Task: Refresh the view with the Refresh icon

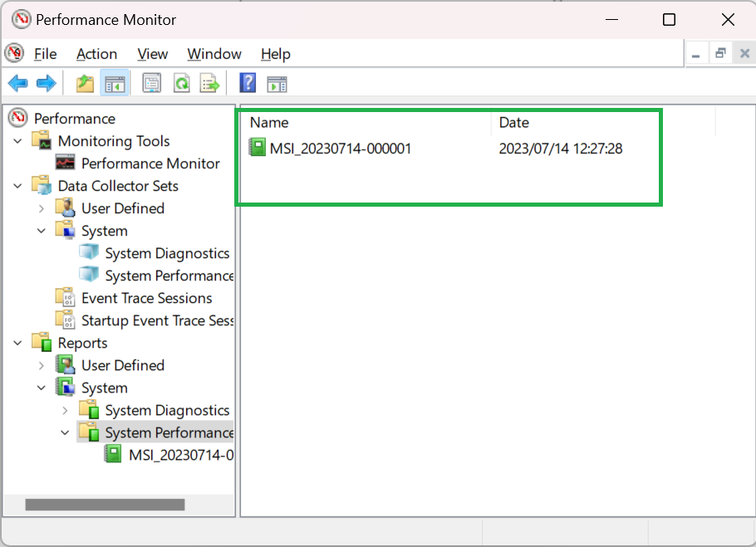Action: (x=181, y=82)
